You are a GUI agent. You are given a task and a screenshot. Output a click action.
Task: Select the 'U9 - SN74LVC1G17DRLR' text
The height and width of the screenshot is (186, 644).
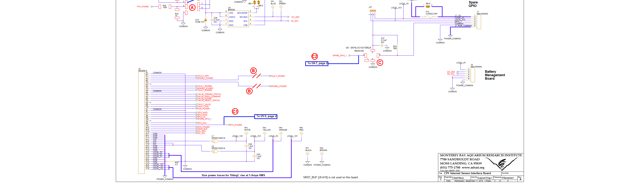pyautogui.click(x=358, y=48)
